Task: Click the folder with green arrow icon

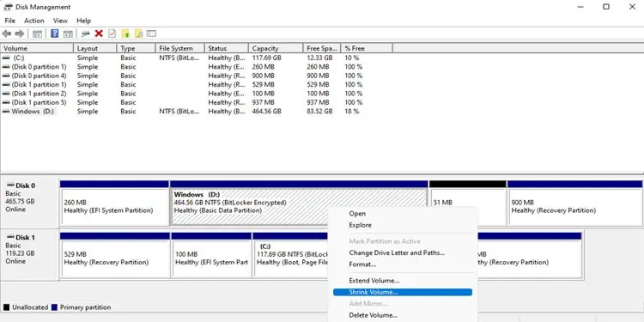Action: coord(125,33)
